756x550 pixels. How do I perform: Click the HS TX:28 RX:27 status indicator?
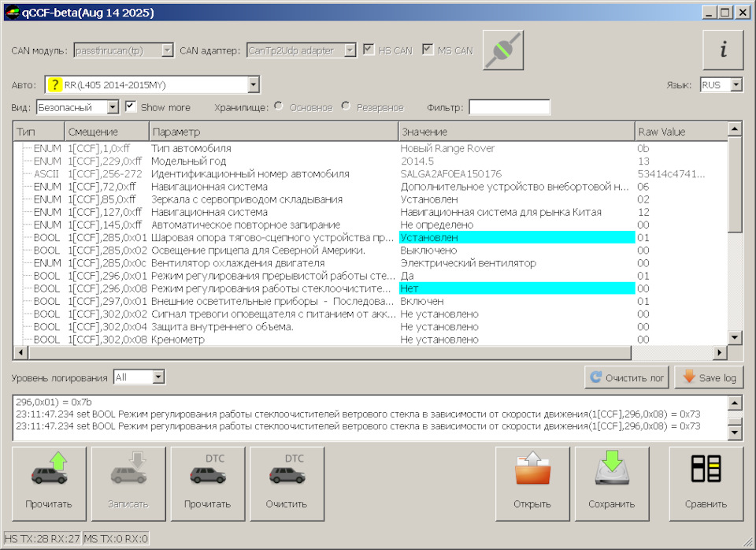tap(43, 538)
